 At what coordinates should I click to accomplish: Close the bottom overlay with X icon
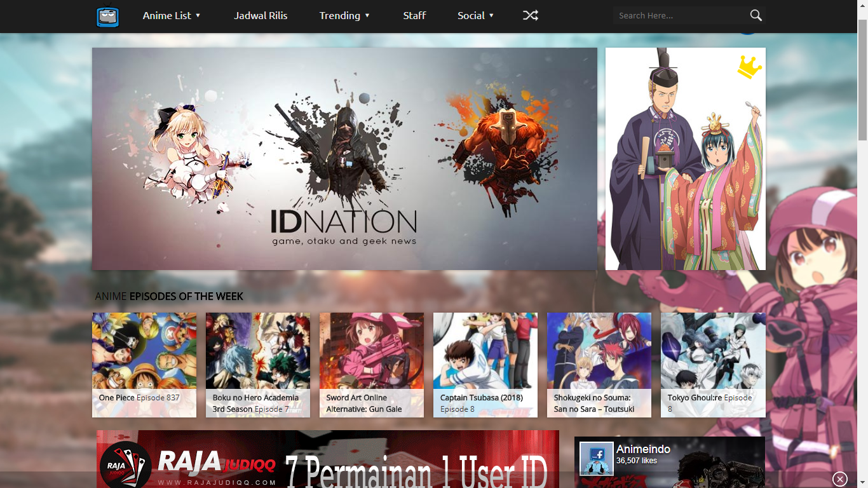point(839,479)
